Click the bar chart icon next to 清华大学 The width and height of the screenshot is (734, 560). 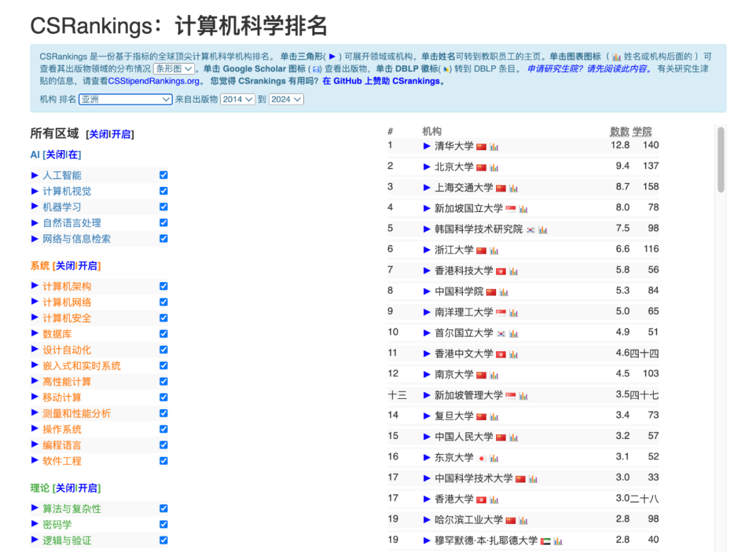493,147
